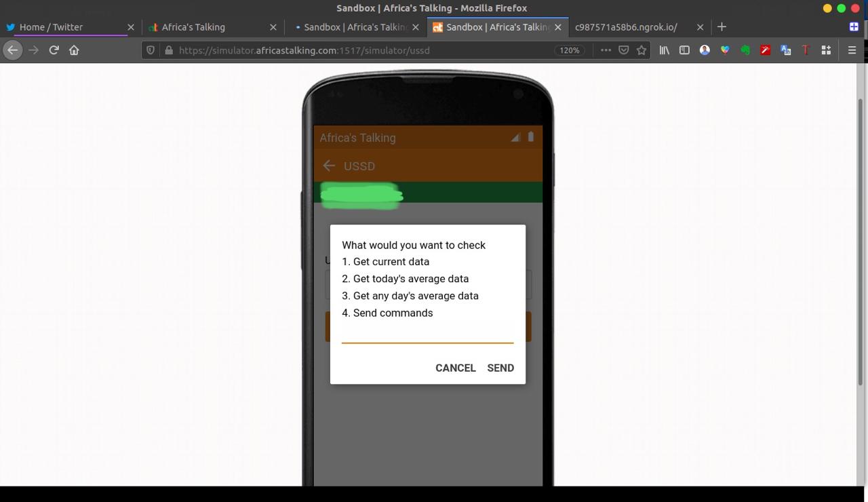This screenshot has width=868, height=502.
Task: Show site security padlock info
Action: tap(168, 50)
